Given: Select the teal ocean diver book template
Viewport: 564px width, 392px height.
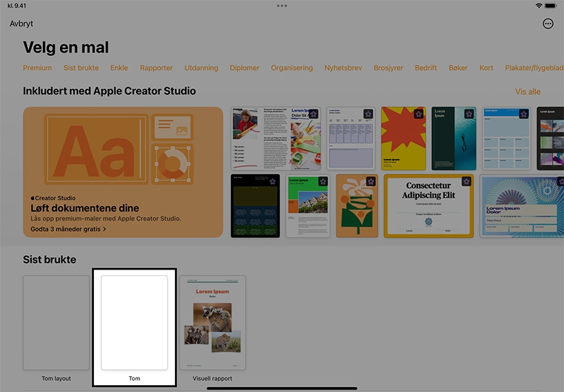Looking at the screenshot, I should (x=454, y=138).
